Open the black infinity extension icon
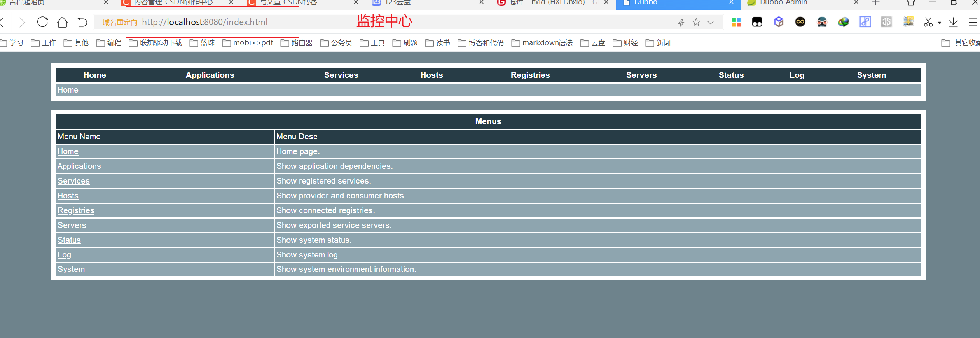This screenshot has height=338, width=980. point(800,22)
